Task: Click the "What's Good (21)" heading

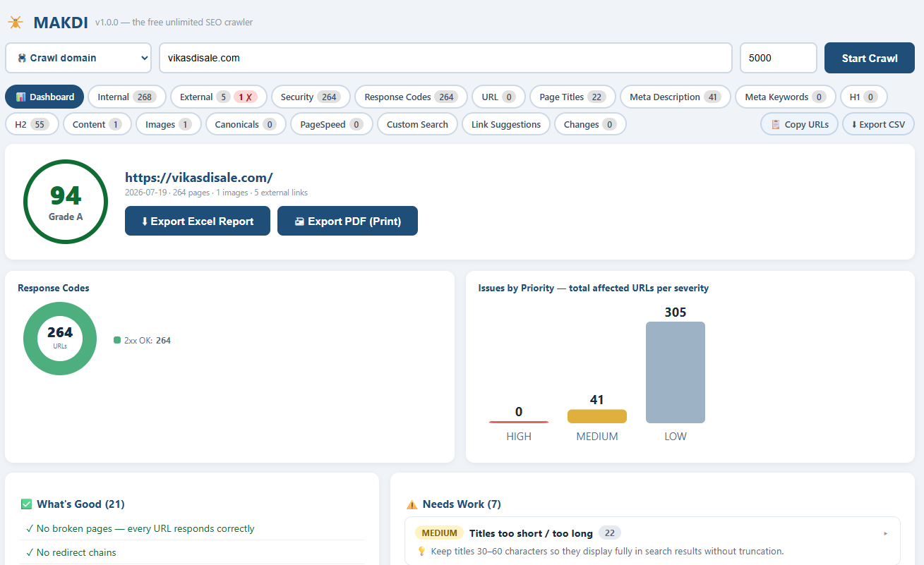Action: (x=80, y=504)
